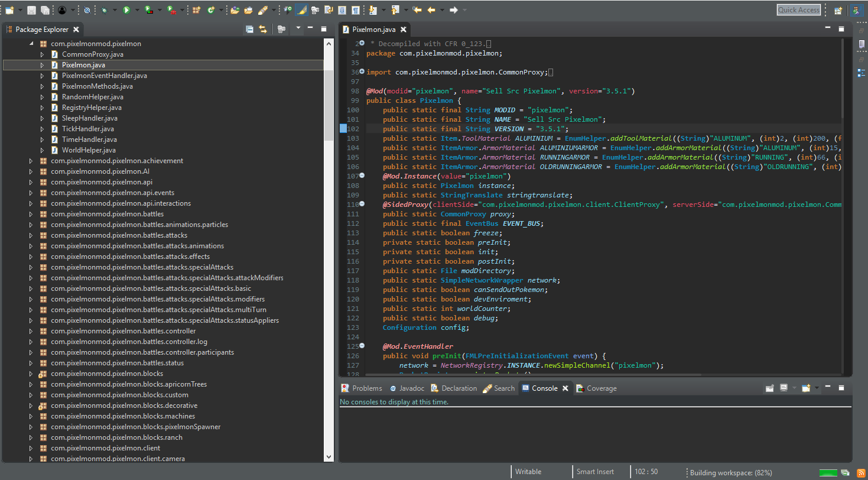Viewport: 868px width, 480px height.
Task: Click the New file wizard icon
Action: click(x=9, y=10)
